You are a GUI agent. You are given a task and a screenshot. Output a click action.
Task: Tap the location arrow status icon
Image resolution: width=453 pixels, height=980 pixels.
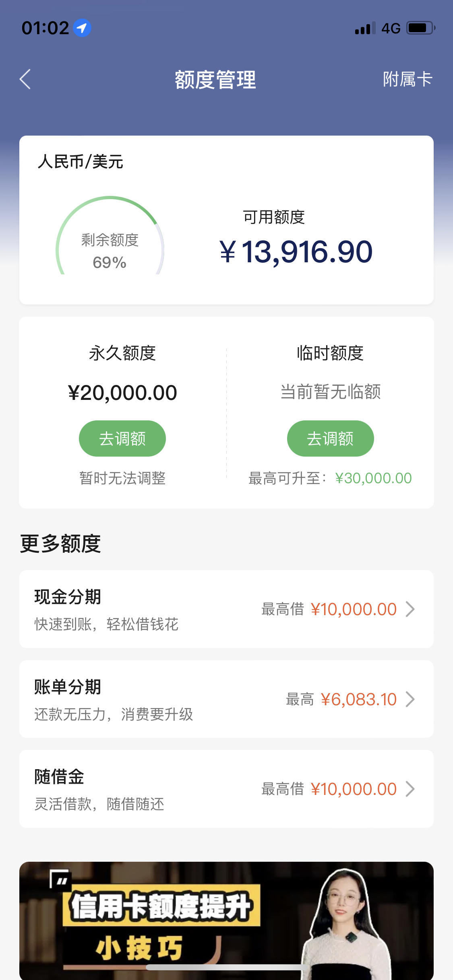(82, 28)
